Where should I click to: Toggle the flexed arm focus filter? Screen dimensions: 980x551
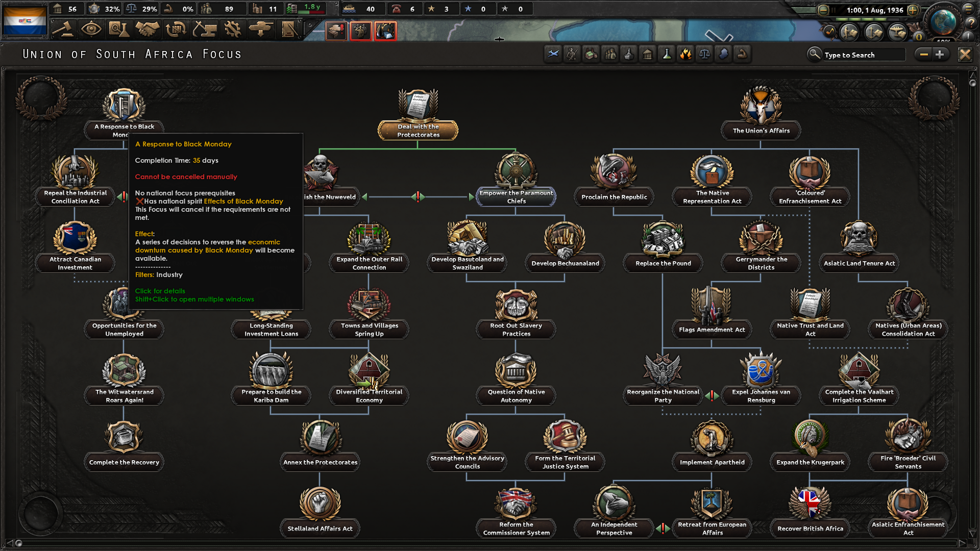click(742, 54)
